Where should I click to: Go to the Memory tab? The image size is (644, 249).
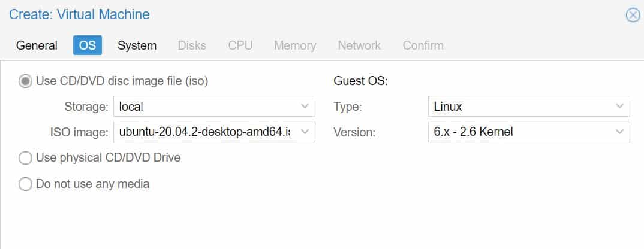click(295, 45)
